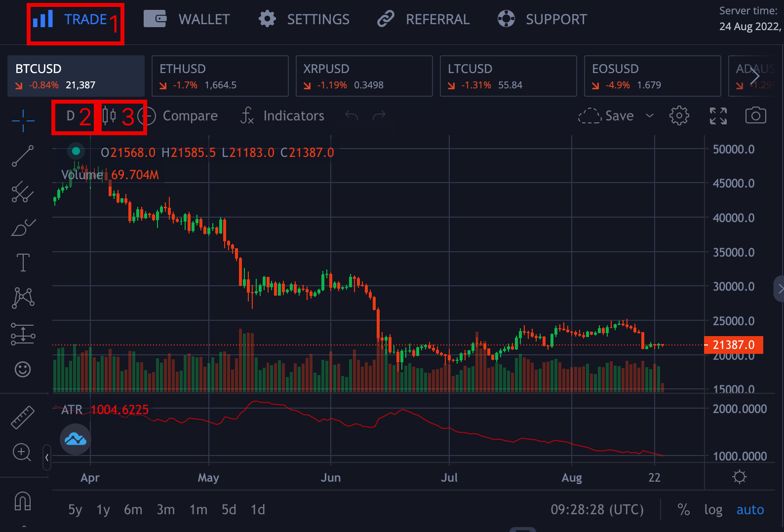Pick the text annotation tool

23,262
